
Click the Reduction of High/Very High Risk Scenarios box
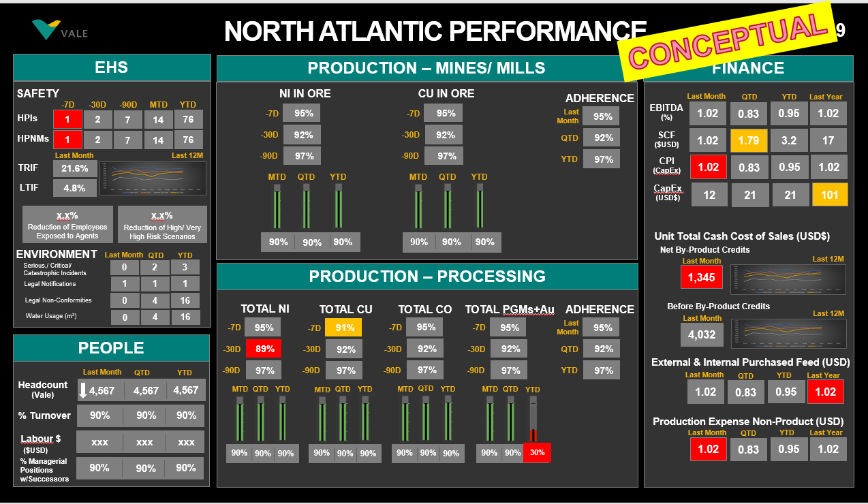click(x=162, y=224)
